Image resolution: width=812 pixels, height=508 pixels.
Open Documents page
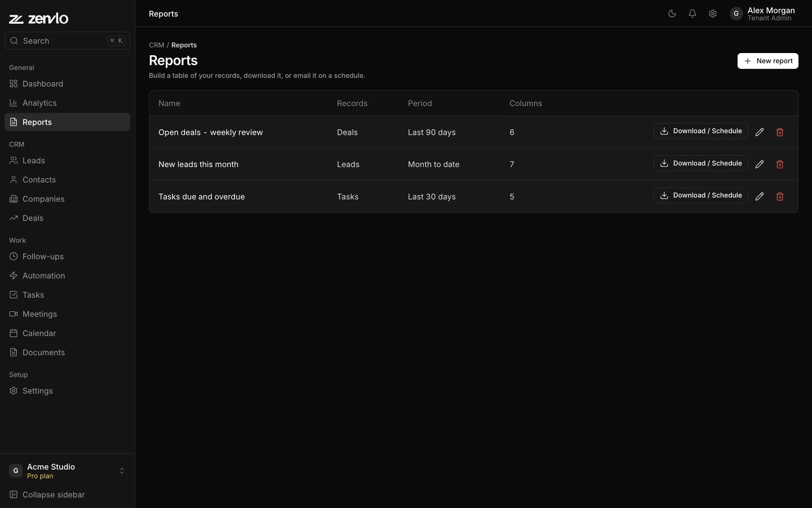coord(67,352)
